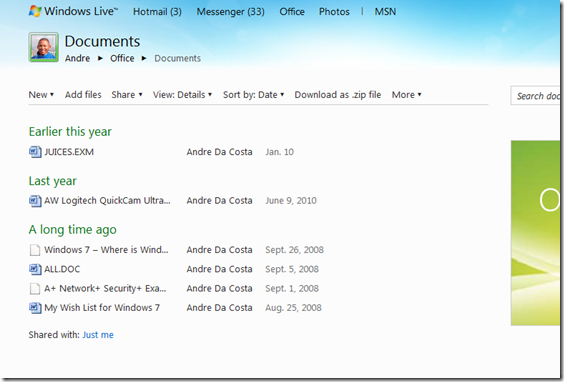The image size is (564, 382).
Task: Go to Office in the top bar
Action: tap(292, 12)
